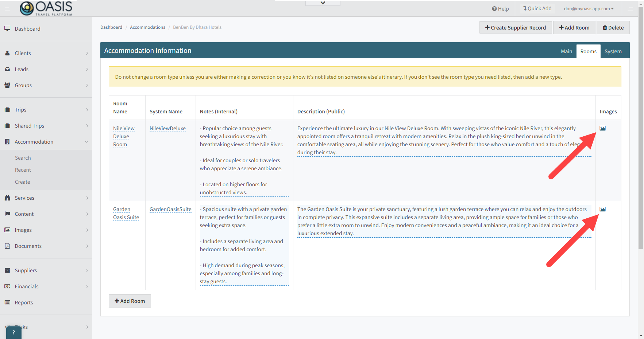644x339 pixels.
Task: Open the don@myoasisapp.com account dropdown
Action: point(589,8)
